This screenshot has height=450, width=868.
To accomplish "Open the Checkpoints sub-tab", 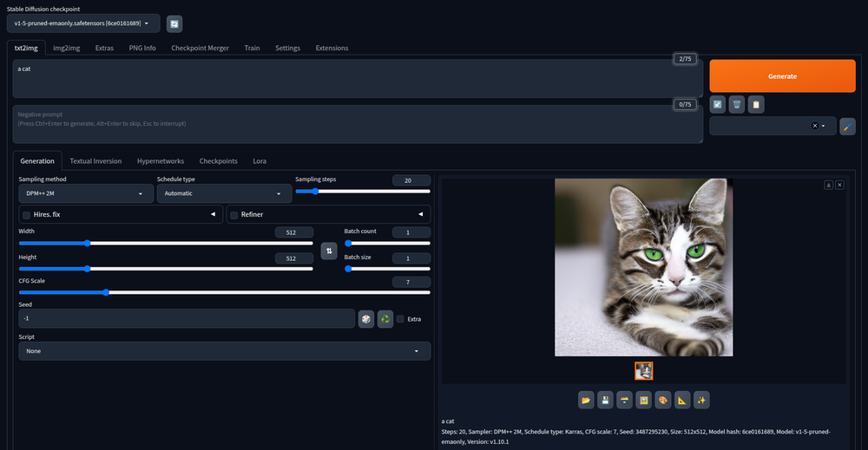I will [218, 161].
